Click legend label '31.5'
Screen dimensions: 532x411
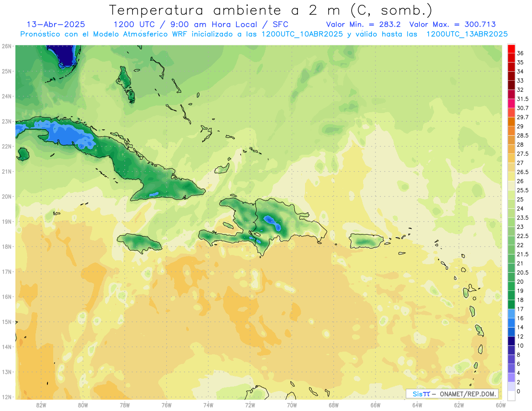[523, 99]
